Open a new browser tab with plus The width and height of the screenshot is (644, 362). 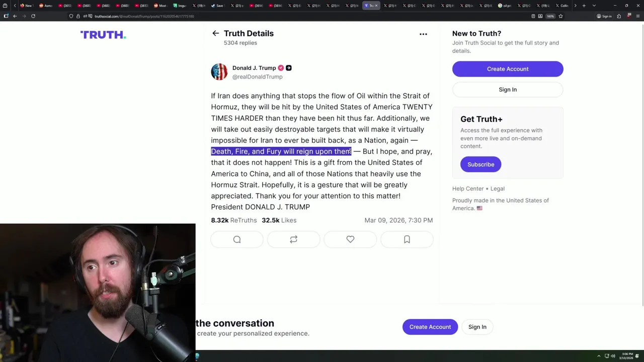point(584,6)
